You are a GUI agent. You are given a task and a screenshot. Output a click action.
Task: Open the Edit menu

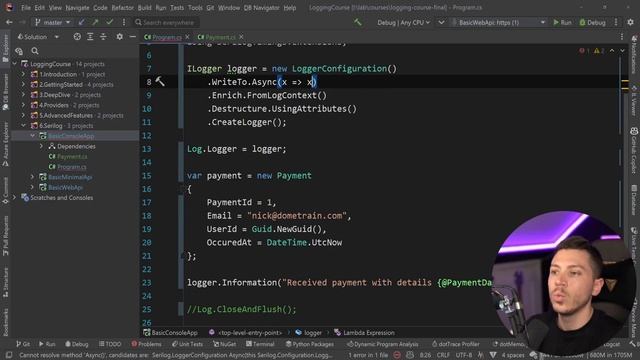(40, 8)
